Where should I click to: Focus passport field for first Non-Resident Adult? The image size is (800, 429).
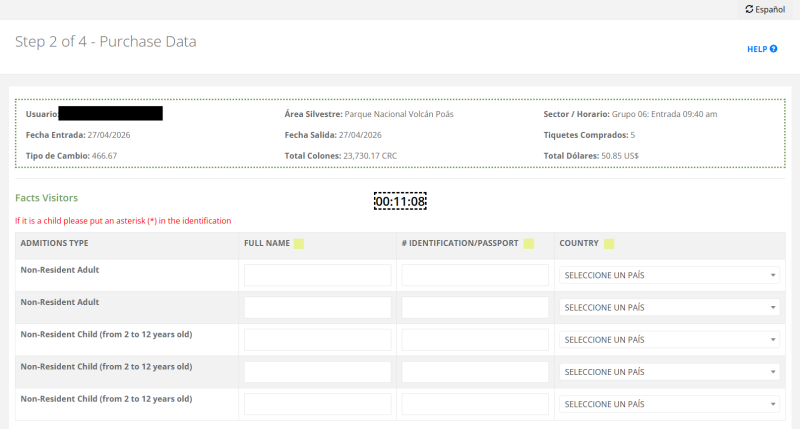coord(475,275)
